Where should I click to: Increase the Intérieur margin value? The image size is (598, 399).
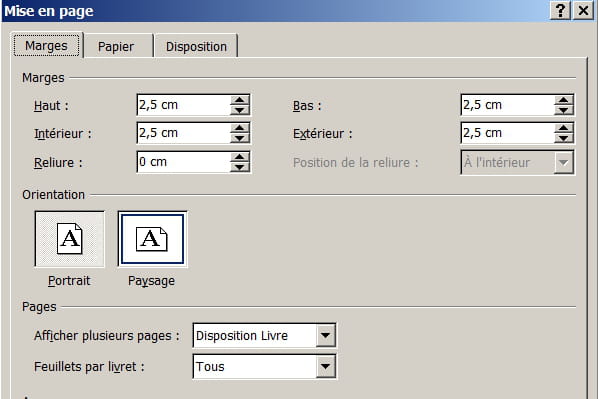tap(240, 128)
